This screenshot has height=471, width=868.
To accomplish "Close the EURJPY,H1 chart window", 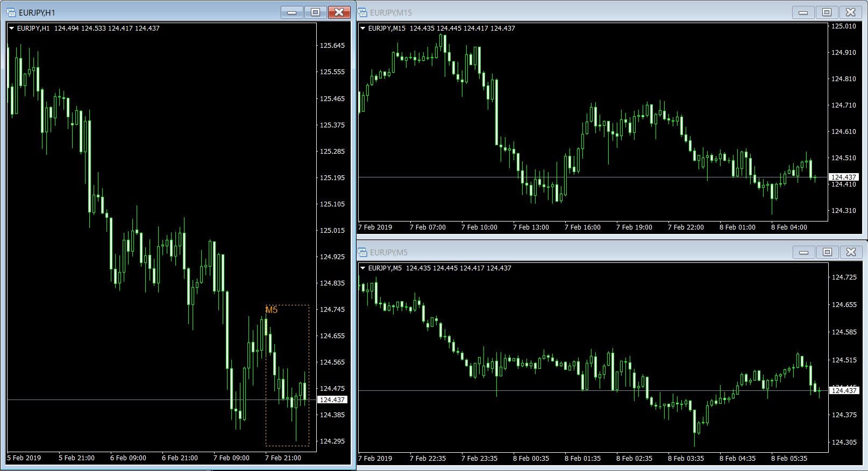I will pyautogui.click(x=339, y=12).
